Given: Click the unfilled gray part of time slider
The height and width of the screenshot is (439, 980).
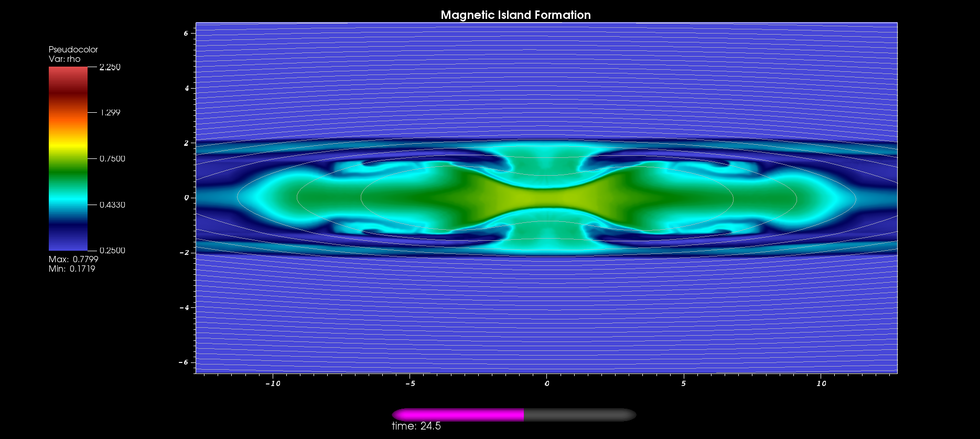Looking at the screenshot, I should coord(580,415).
